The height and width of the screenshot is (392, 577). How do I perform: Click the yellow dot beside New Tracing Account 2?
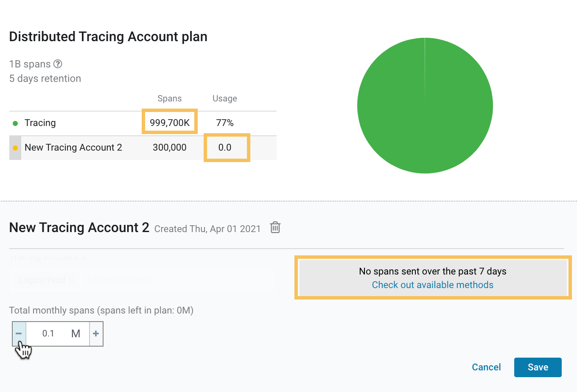(15, 148)
